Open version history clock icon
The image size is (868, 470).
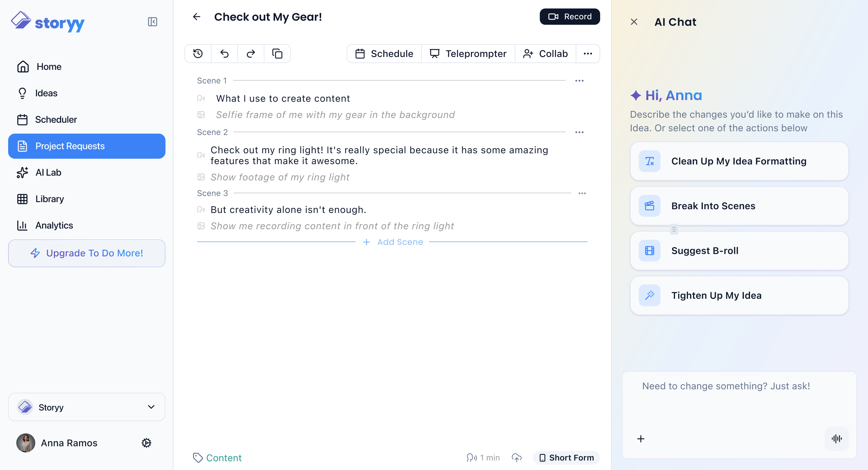tap(198, 54)
